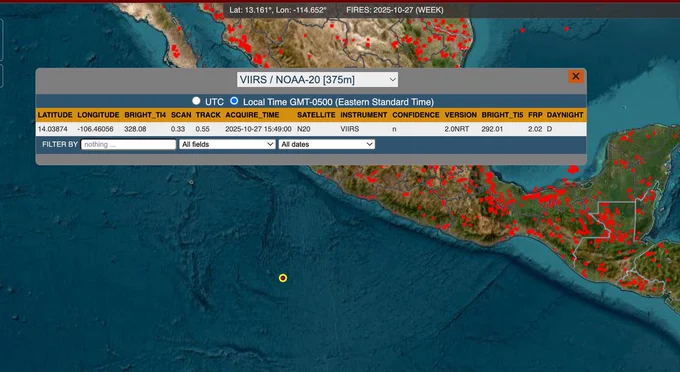Click the FRP column header
The width and height of the screenshot is (680, 372).
(535, 115)
